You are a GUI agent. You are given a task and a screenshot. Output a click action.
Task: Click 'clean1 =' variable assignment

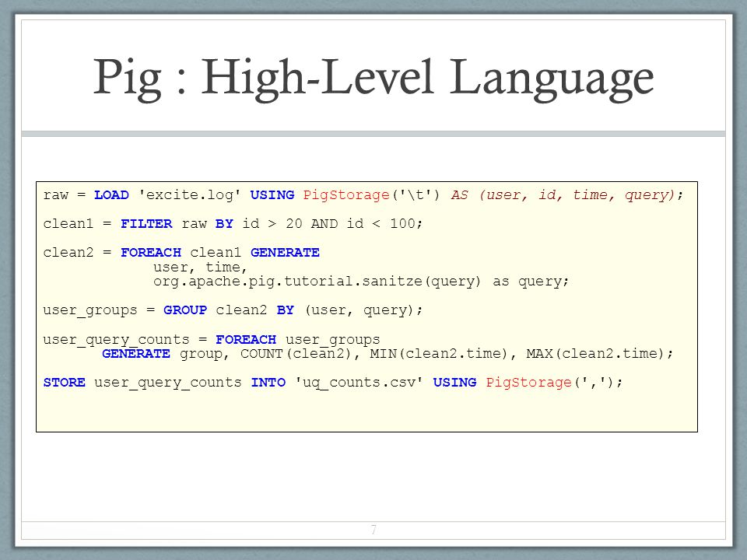coord(77,224)
